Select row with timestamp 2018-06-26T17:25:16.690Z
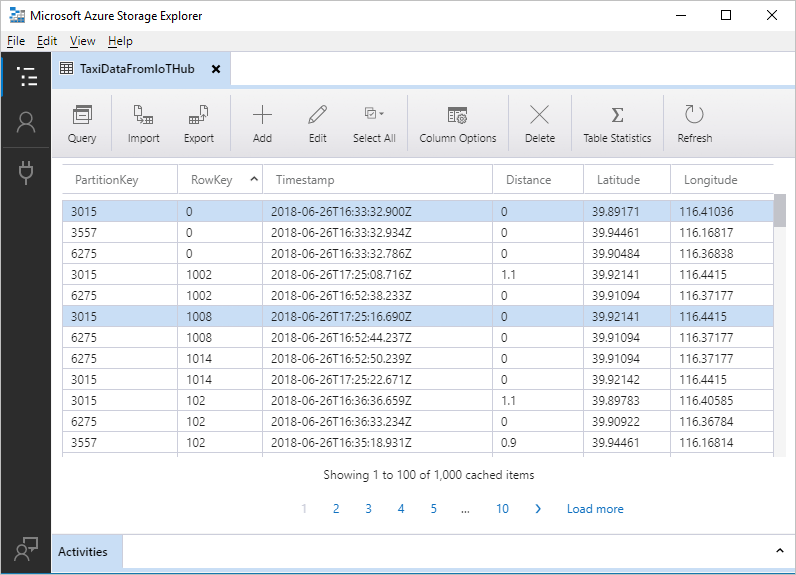This screenshot has width=796, height=575. [418, 316]
